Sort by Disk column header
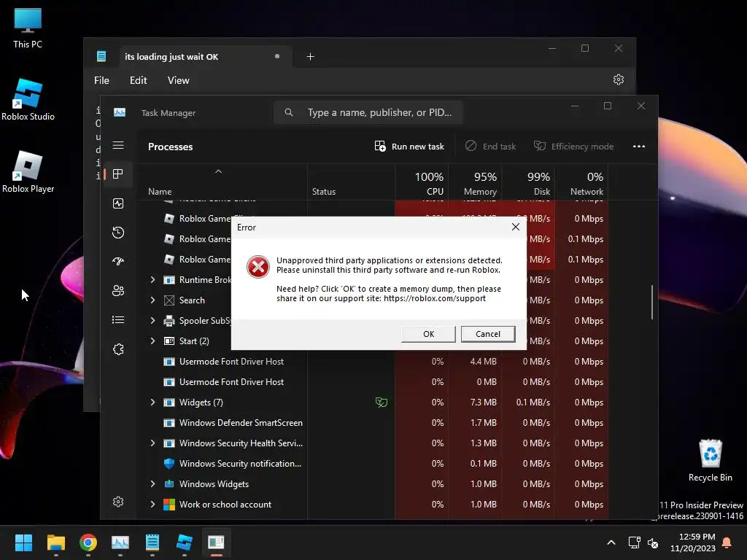The image size is (747, 560). click(528, 183)
